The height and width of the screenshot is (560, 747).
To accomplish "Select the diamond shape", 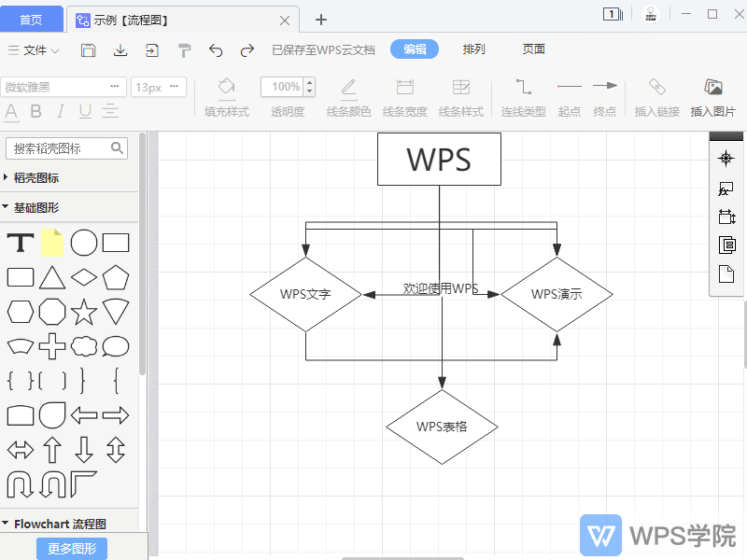I will point(84,277).
